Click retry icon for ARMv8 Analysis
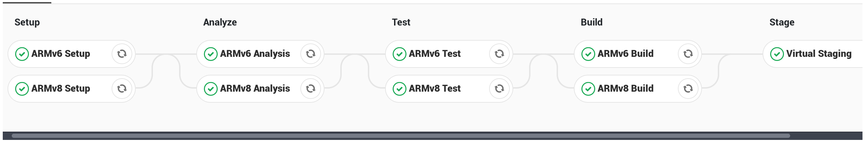This screenshot has width=868, height=153. pos(311,89)
